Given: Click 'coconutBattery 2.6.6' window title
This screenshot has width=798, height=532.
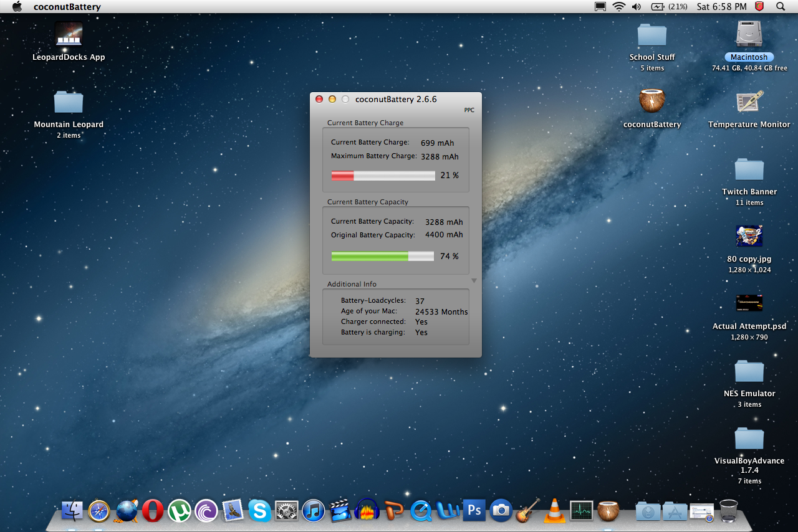Looking at the screenshot, I should pyautogui.click(x=396, y=99).
